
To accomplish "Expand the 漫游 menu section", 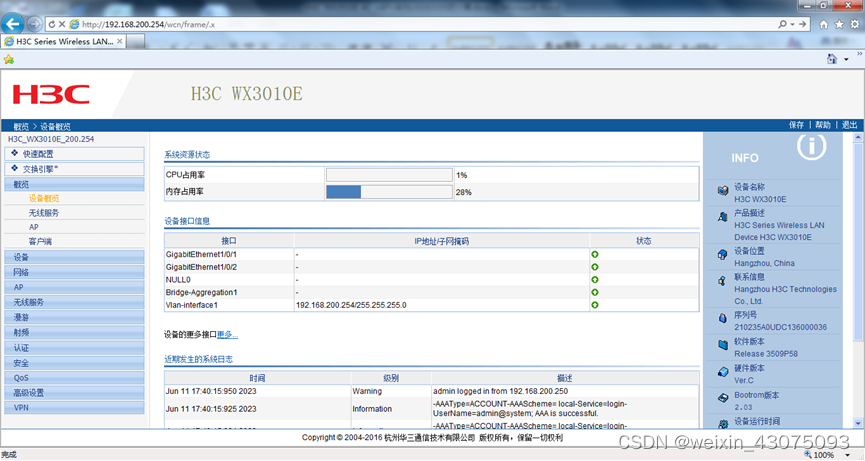I will pyautogui.click(x=74, y=317).
